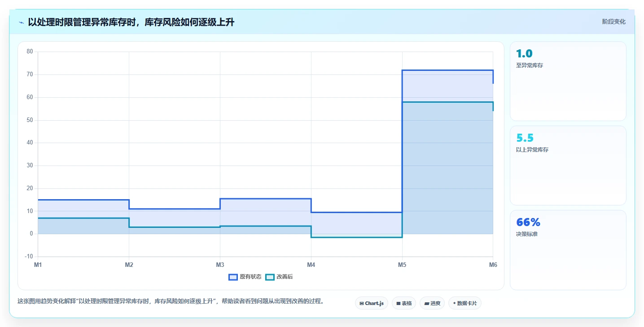Image resolution: width=644 pixels, height=327 pixels.
Task: Click the 80 y-axis value
Action: pos(30,52)
